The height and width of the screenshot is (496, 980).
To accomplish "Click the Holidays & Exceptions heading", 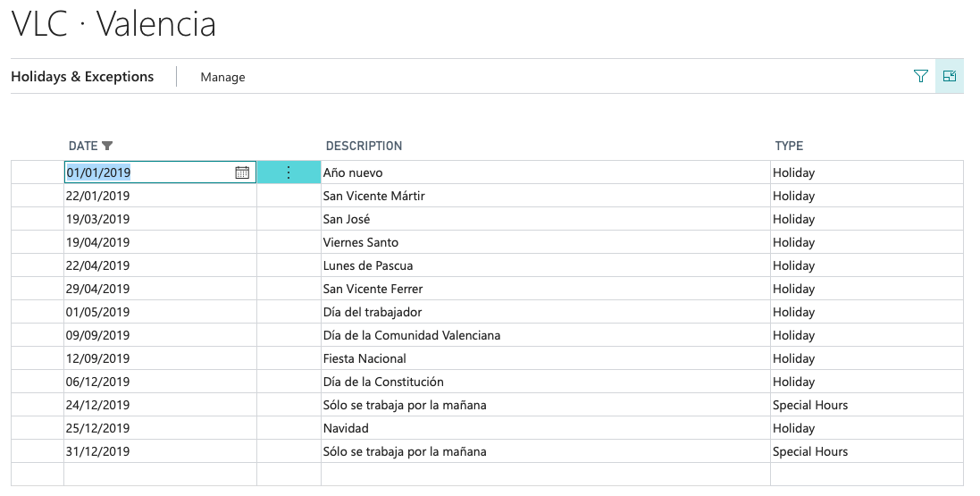I will (82, 77).
